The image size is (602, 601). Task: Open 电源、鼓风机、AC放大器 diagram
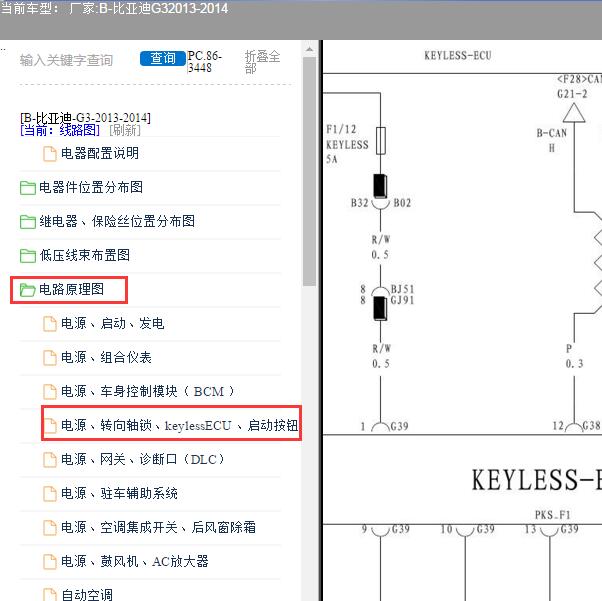135,561
